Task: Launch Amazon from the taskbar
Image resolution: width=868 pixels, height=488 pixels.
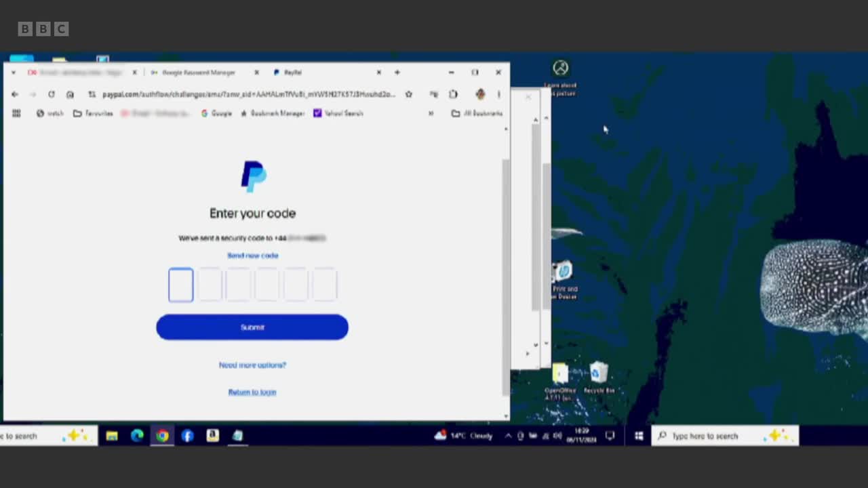Action: click(x=213, y=436)
